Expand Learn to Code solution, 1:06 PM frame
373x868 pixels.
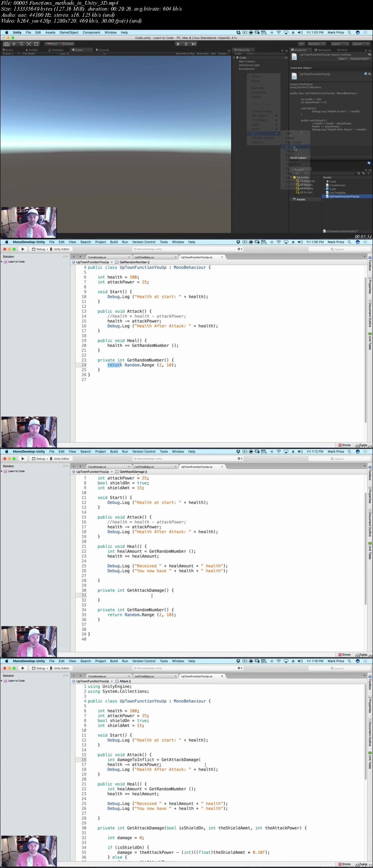(2, 262)
